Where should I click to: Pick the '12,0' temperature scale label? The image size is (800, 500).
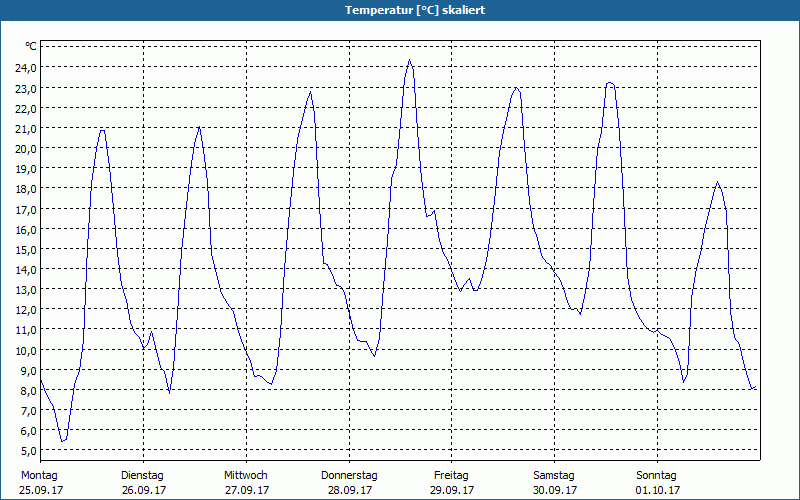click(25, 310)
